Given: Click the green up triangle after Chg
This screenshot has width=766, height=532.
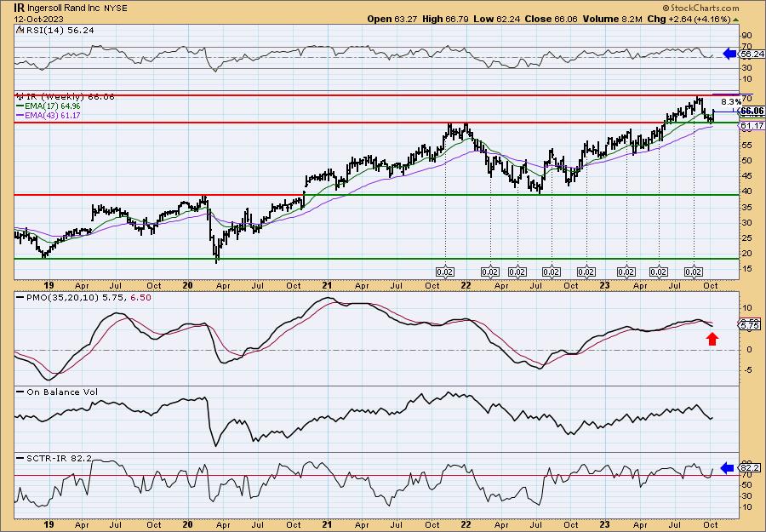Looking at the screenshot, I should (x=735, y=19).
